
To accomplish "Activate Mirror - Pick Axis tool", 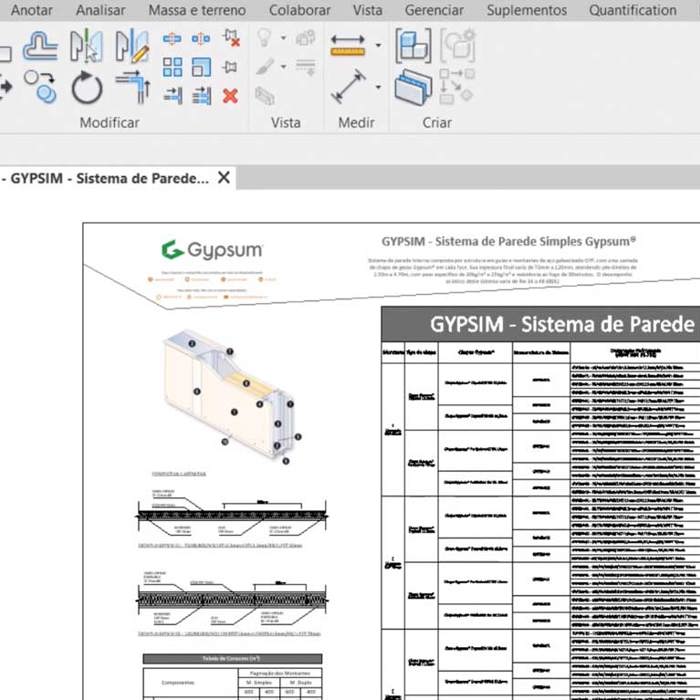I will (x=87, y=45).
